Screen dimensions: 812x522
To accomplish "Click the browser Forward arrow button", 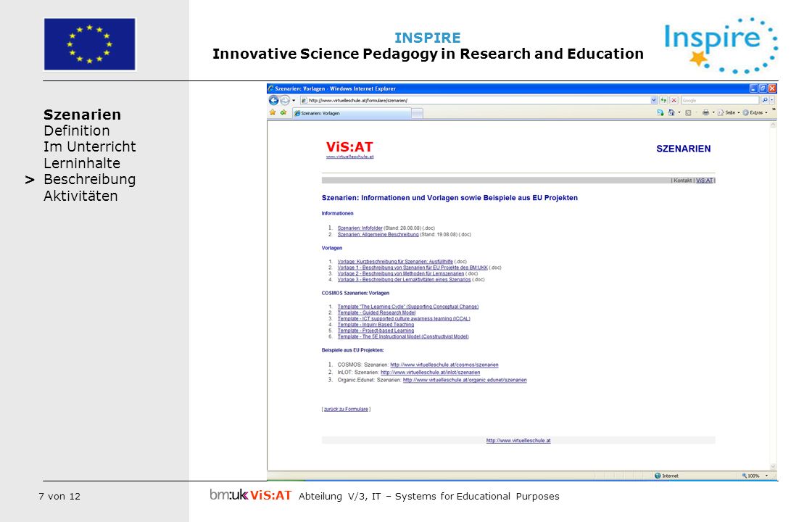I will click(284, 101).
